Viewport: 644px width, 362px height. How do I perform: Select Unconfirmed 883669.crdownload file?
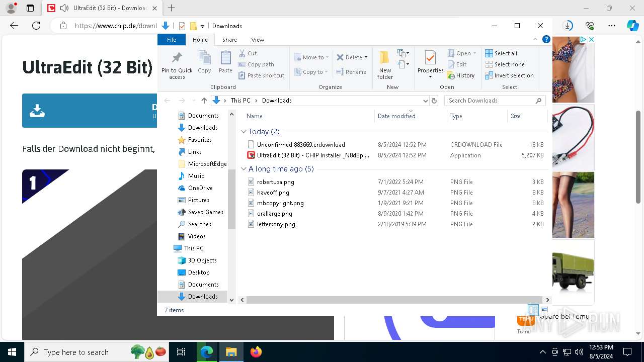click(x=301, y=145)
